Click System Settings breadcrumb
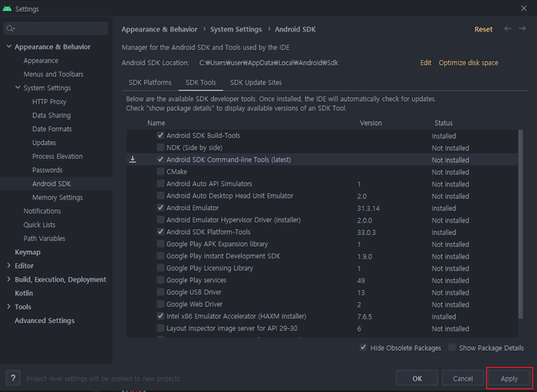This screenshot has width=537, height=392. click(x=236, y=29)
